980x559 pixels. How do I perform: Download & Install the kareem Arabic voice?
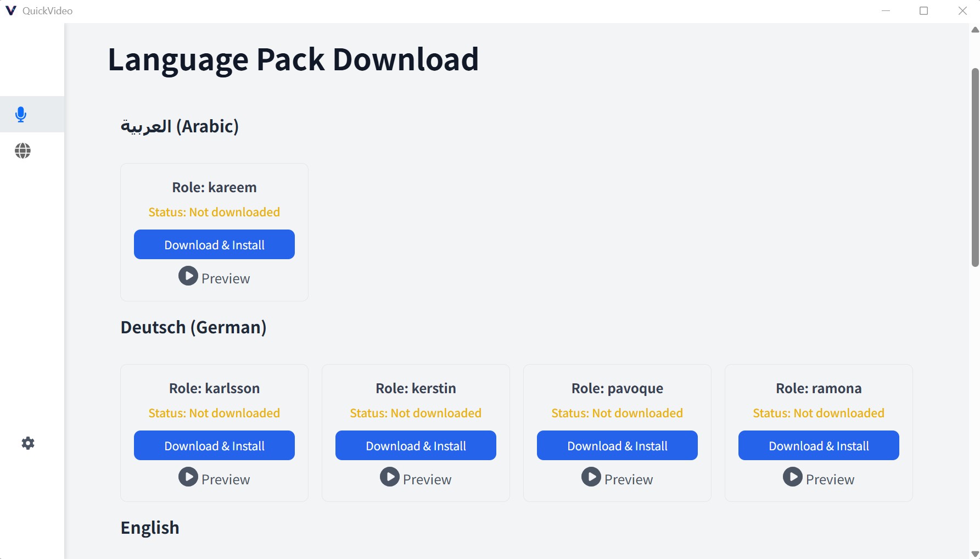click(x=214, y=244)
